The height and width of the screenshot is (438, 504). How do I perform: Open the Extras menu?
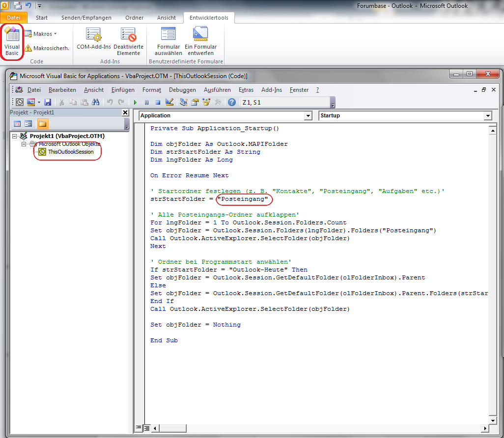point(246,90)
